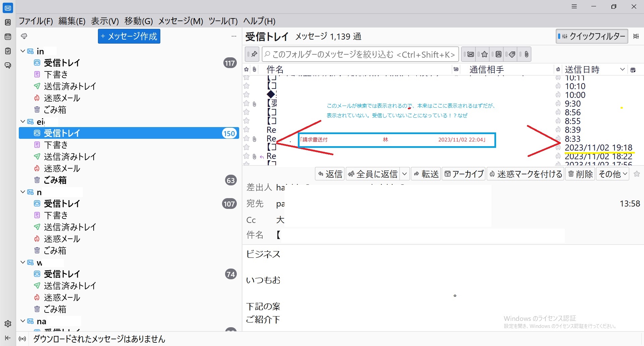The height and width of the screenshot is (346, 644).
Task: Open the dropdown arrow next to 全員に返信
Action: click(405, 174)
